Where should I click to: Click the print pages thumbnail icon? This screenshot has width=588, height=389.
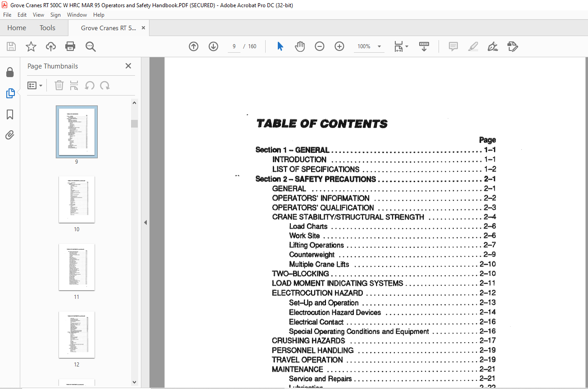point(74,85)
